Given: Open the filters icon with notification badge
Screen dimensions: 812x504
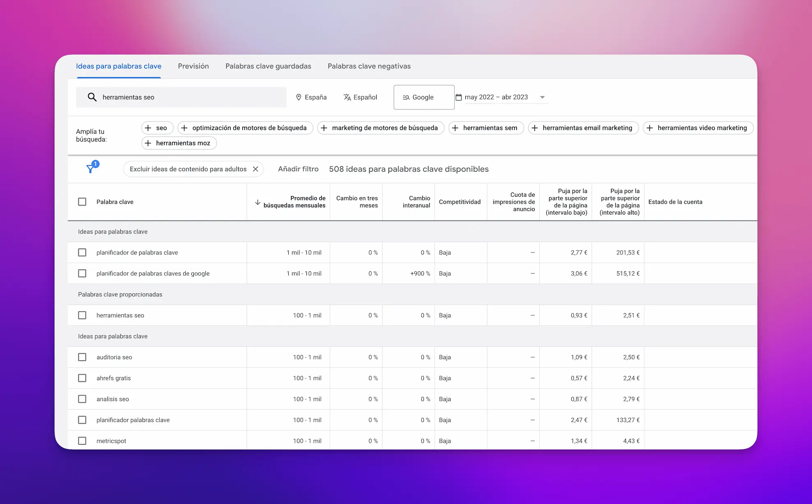Looking at the screenshot, I should click(x=91, y=168).
